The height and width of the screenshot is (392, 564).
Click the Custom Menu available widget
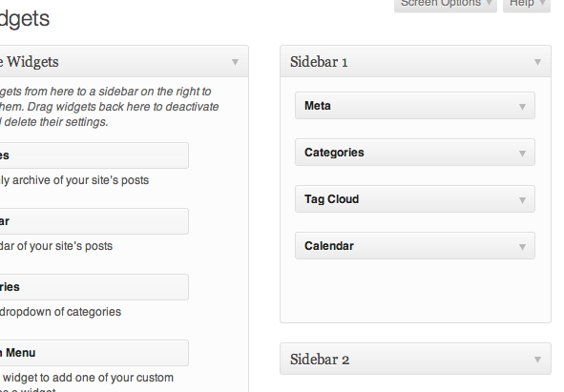tap(94, 353)
